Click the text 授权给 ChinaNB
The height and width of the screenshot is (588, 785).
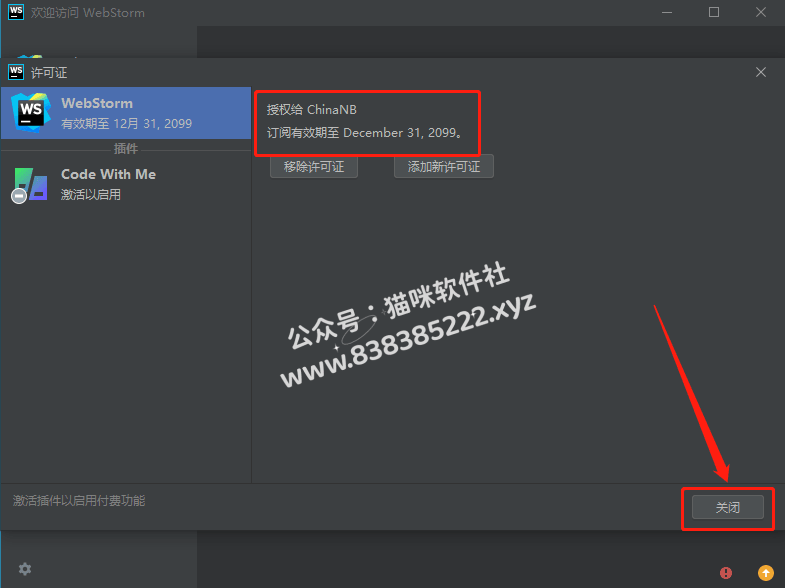(311, 110)
